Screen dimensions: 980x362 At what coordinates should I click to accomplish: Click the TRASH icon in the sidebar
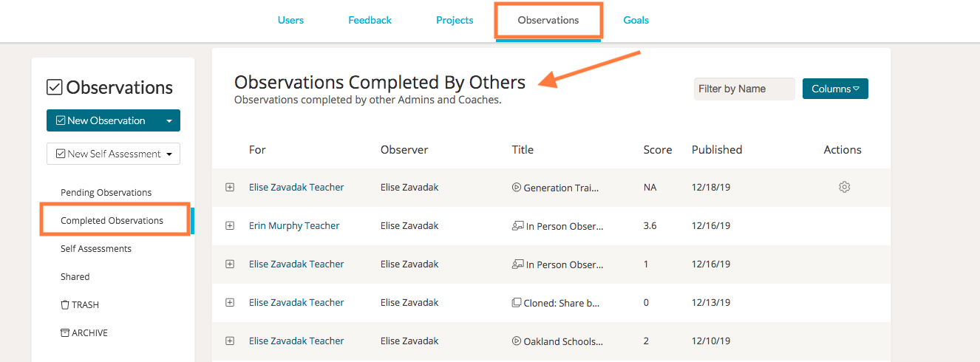pyautogui.click(x=65, y=305)
